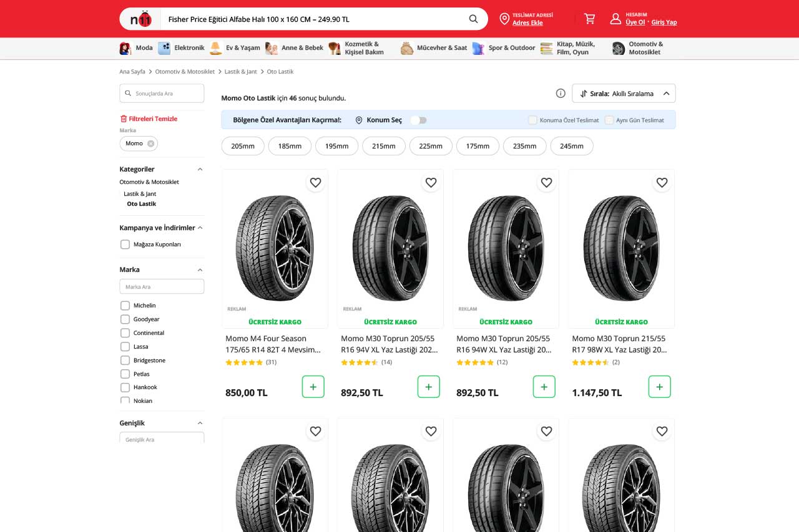Open Kitap, Müzik, Film, Oyun menu
799x532 pixels.
(569, 48)
